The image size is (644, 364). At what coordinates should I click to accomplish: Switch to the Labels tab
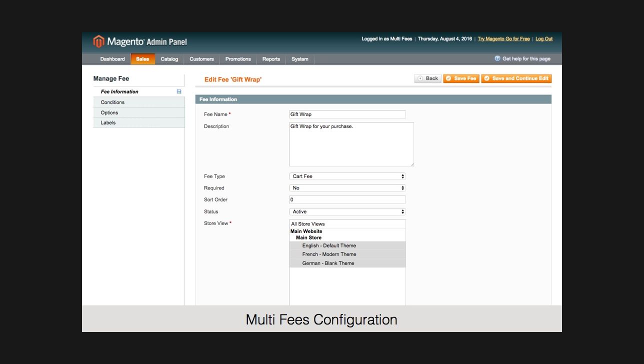pos(108,122)
